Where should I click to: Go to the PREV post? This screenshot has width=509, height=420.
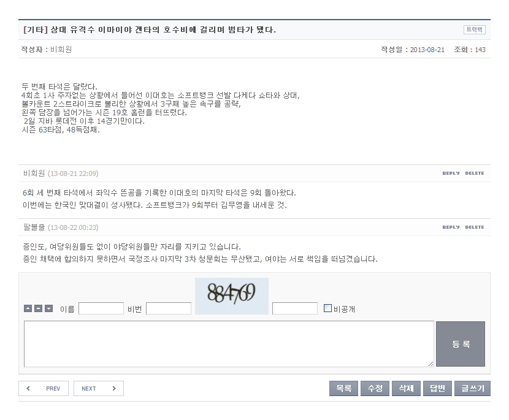[x=44, y=389]
